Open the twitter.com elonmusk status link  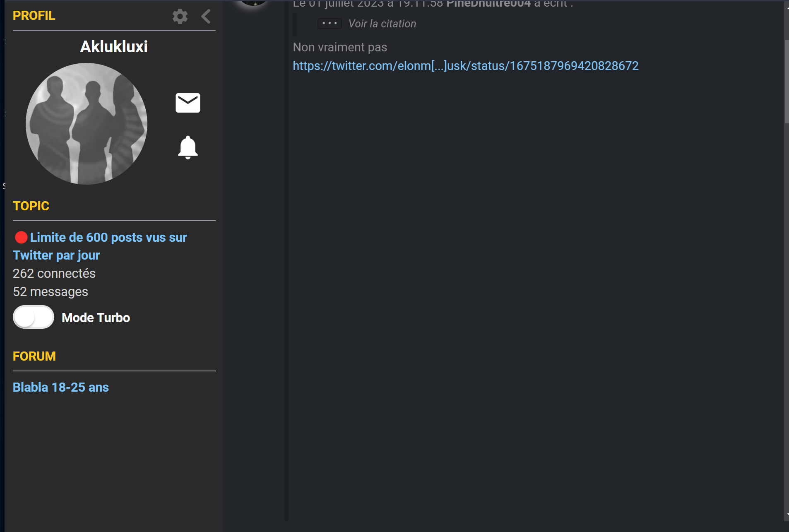point(466,66)
